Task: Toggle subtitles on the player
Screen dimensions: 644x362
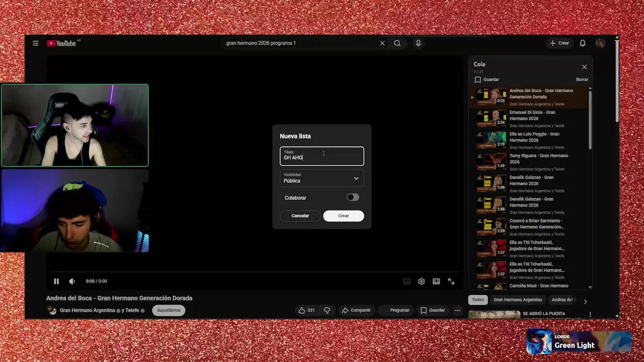Action: (407, 282)
